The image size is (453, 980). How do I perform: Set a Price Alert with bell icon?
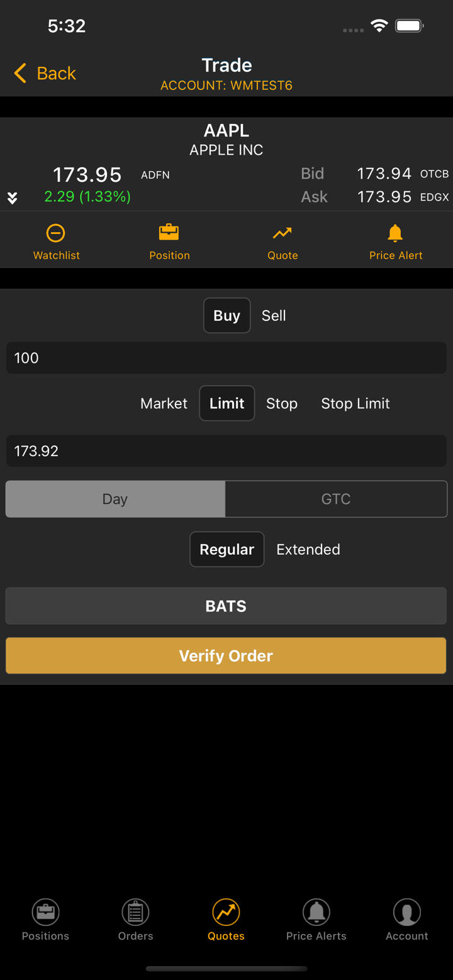[395, 233]
